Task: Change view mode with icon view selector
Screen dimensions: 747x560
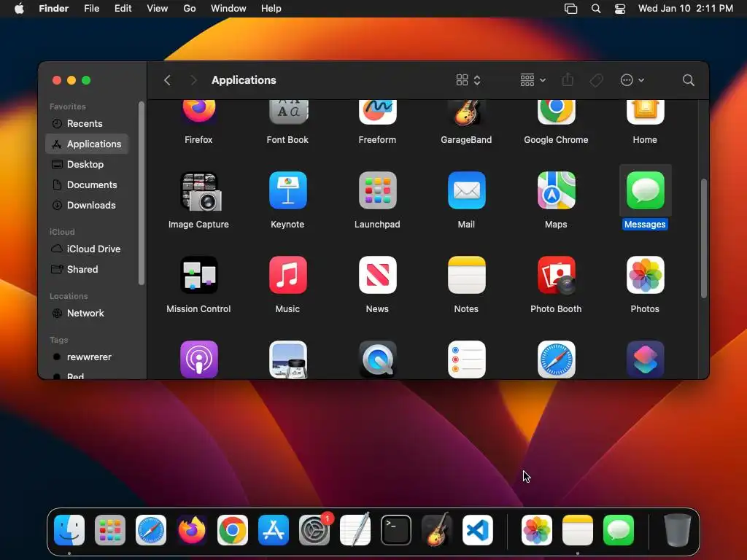Action: (468, 80)
